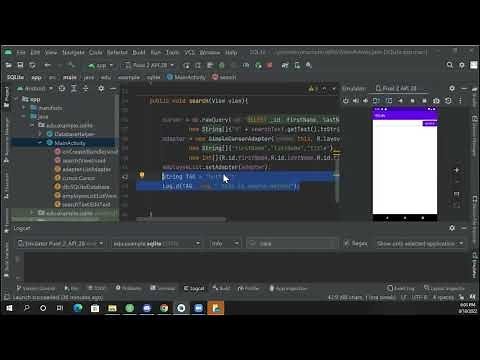
Task: Click the editor horizontal scrollbar
Action: (182, 219)
